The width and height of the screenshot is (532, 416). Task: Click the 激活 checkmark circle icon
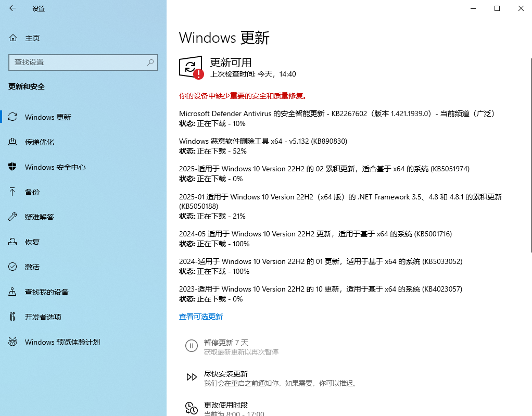12,267
